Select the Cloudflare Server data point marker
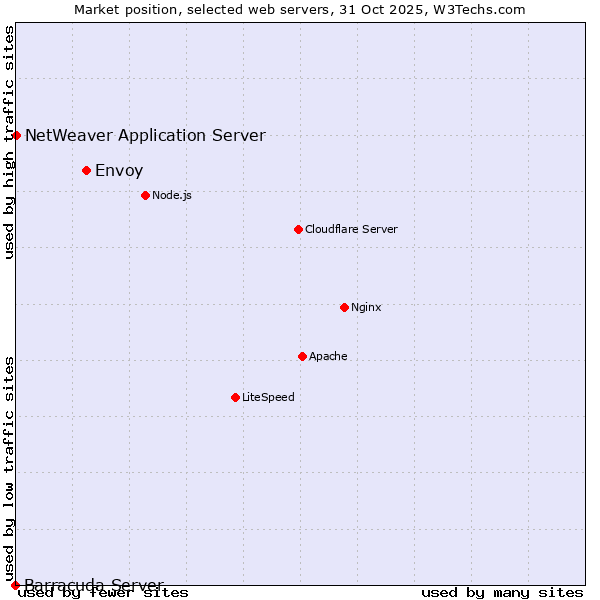The height and width of the screenshot is (600, 600). pos(298,229)
